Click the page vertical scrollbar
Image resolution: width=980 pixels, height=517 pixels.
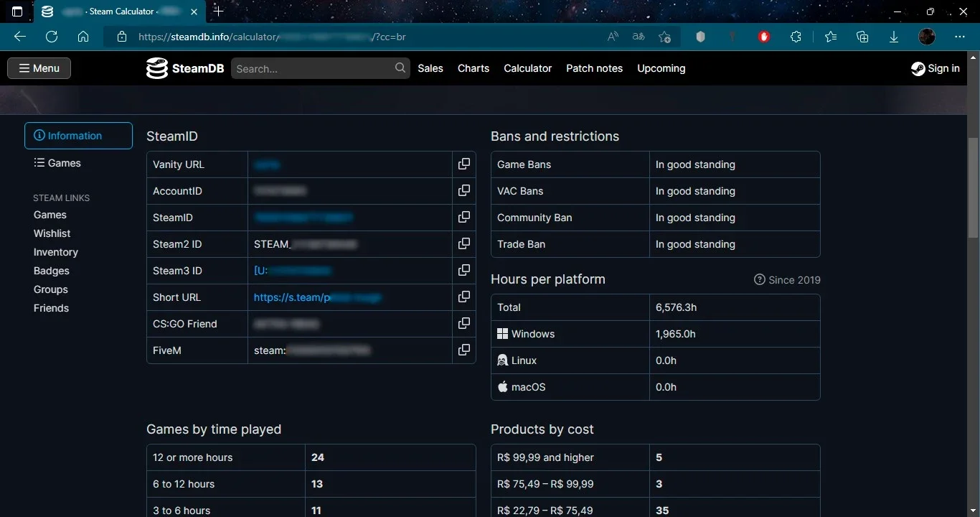(x=974, y=187)
